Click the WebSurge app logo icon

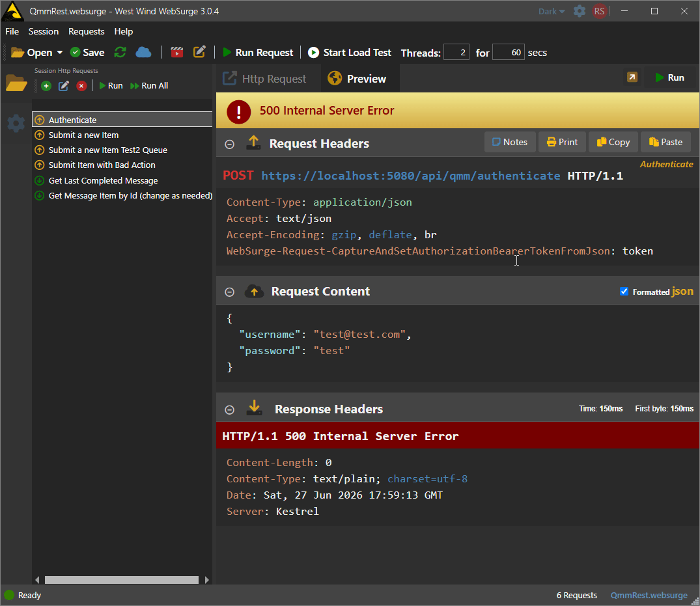tap(12, 11)
